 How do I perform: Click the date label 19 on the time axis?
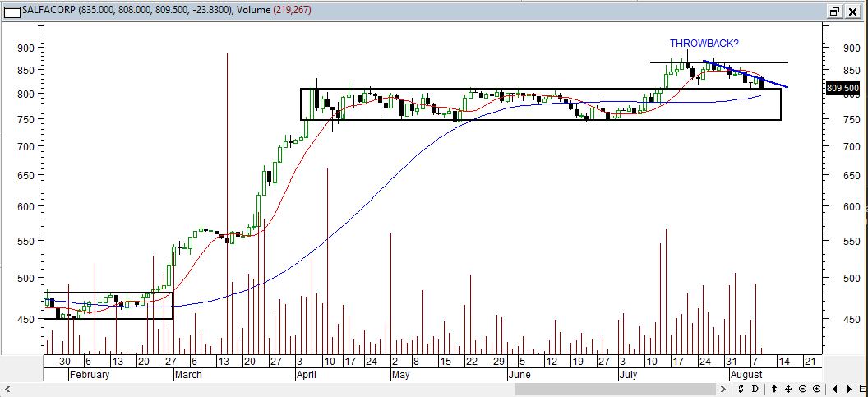pyautogui.click(x=577, y=361)
